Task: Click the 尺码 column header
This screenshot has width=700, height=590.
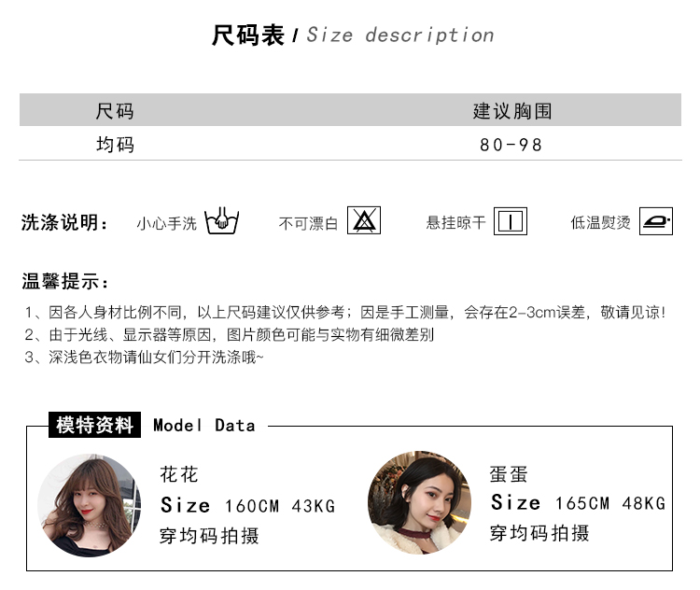Action: click(x=115, y=111)
